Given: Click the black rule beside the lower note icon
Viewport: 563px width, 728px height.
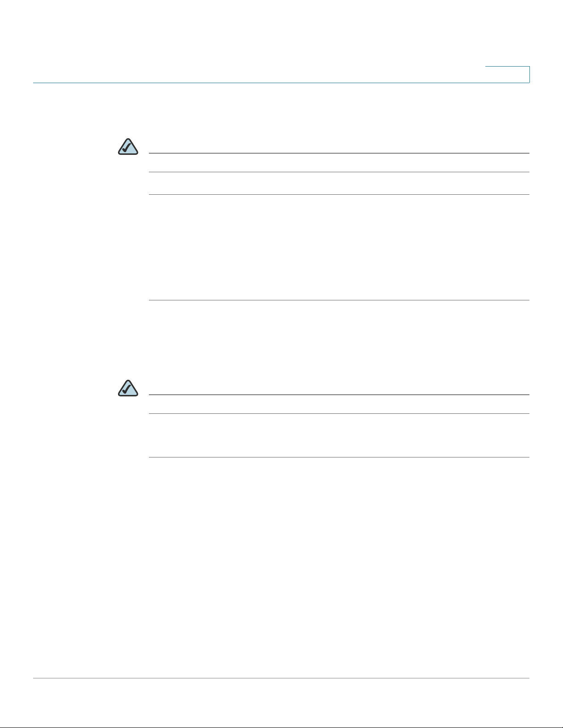Looking at the screenshot, I should coord(340,395).
